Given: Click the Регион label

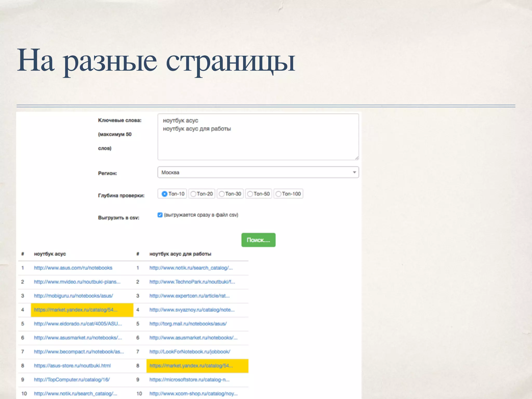Looking at the screenshot, I should coord(107,173).
